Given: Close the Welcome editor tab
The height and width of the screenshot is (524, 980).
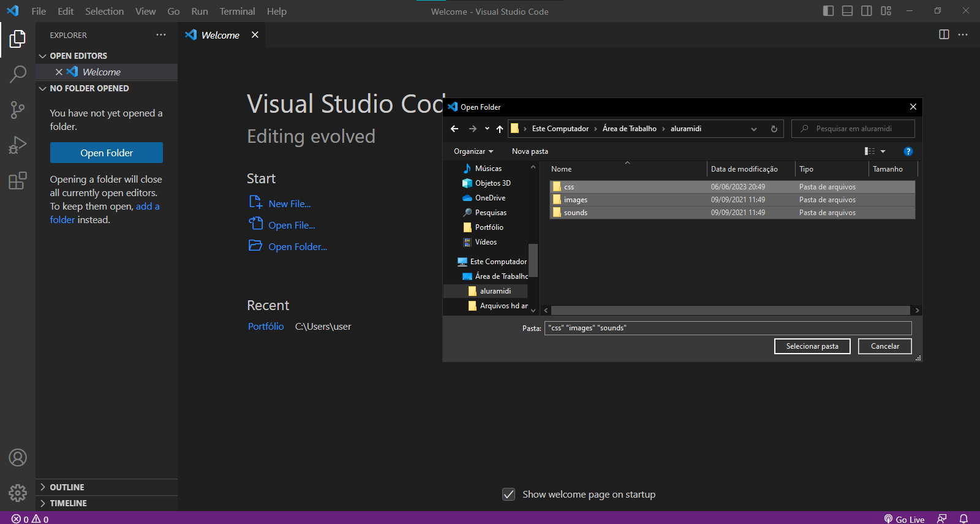Looking at the screenshot, I should coord(255,35).
